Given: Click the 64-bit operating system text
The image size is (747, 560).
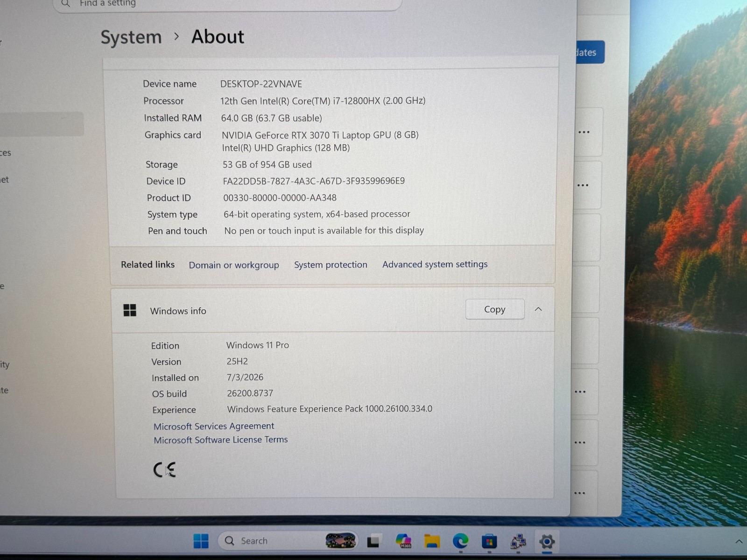Looking at the screenshot, I should click(317, 214).
